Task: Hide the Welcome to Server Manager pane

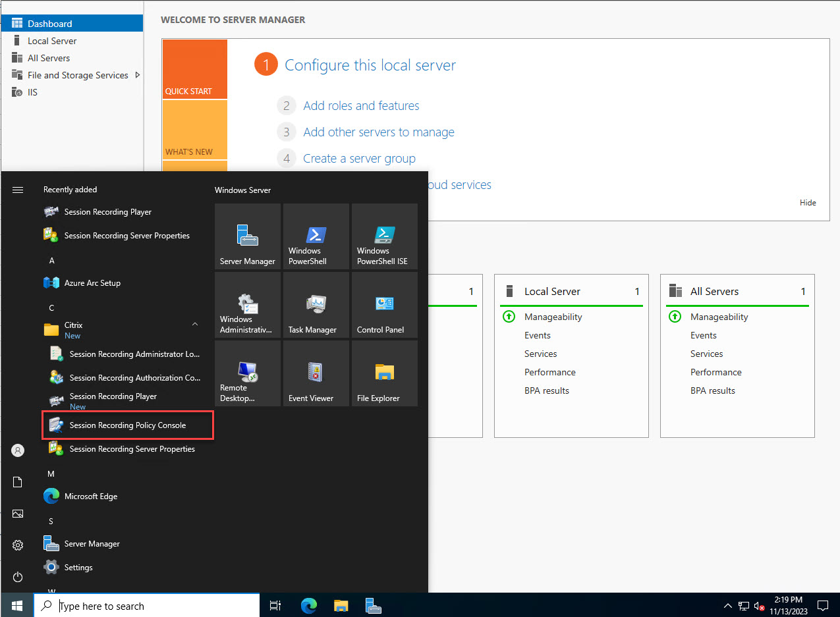Action: (808, 202)
